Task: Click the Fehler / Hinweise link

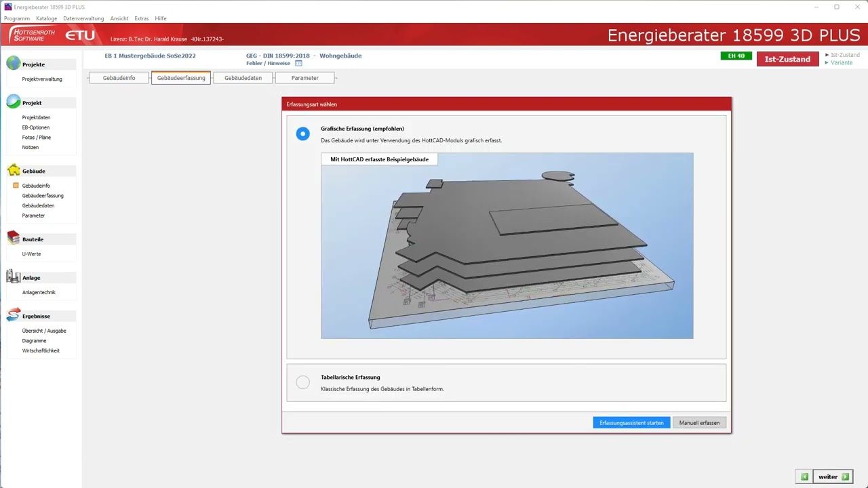Action: tap(268, 63)
